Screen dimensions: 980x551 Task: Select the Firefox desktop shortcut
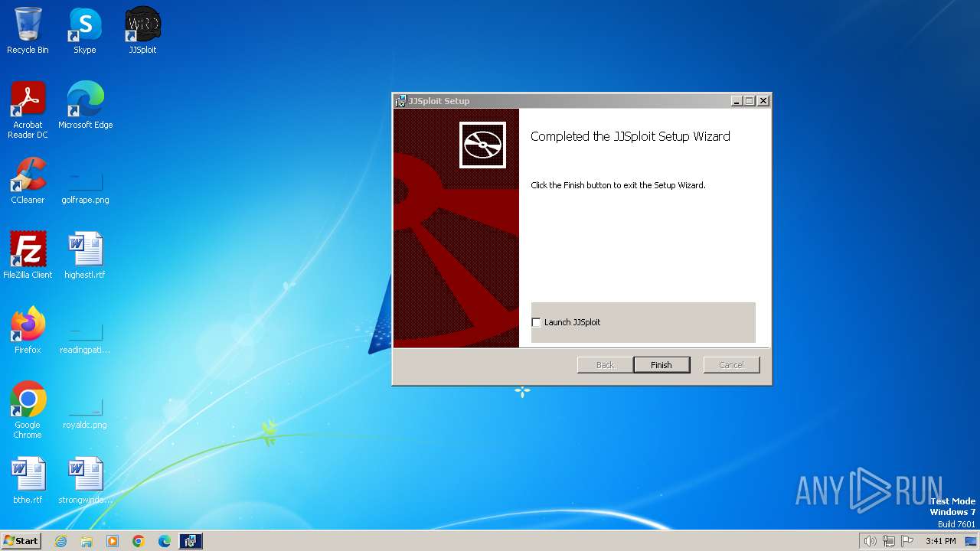[x=28, y=331]
